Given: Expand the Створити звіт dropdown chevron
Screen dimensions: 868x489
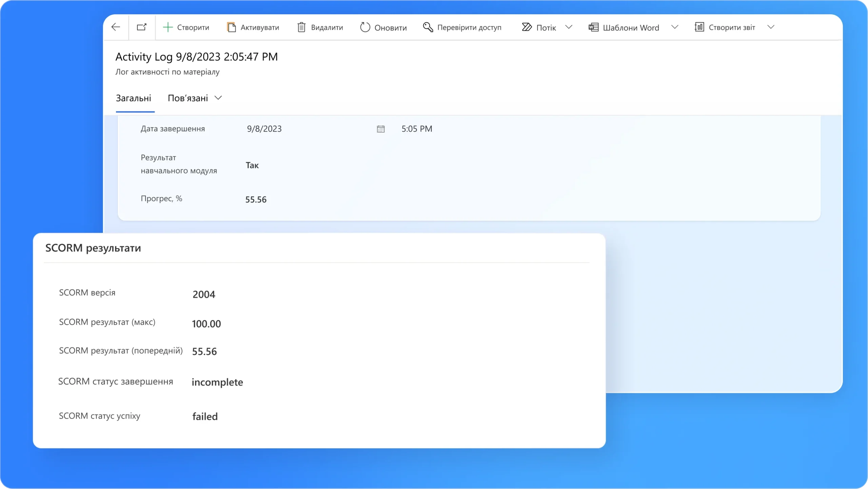Looking at the screenshot, I should [x=771, y=27].
